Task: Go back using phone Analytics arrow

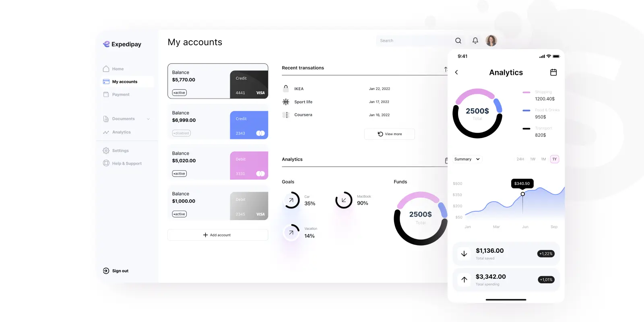Action: tap(456, 72)
